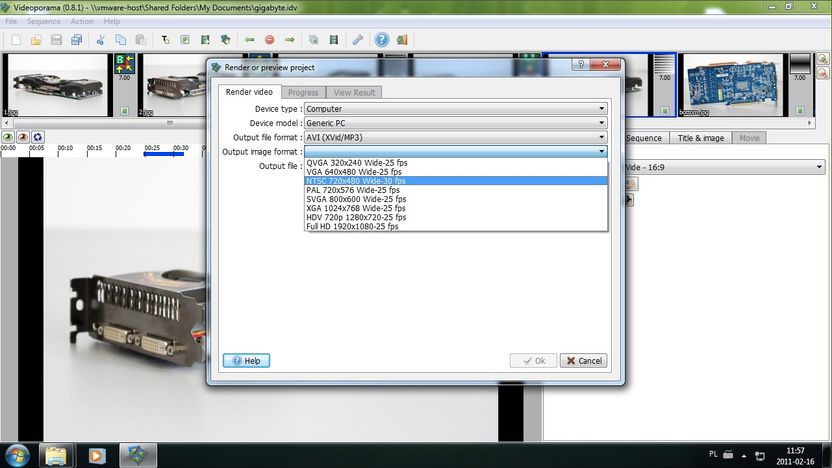Viewport: 832px width, 468px height.
Task: Click the storyboard horizontal scrollbar handle
Action: coord(170,123)
